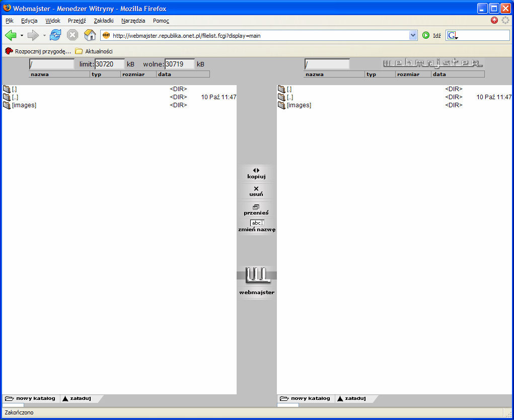The width and height of the screenshot is (514, 420).
Task: Open the Google search engine selector
Action: pos(453,35)
